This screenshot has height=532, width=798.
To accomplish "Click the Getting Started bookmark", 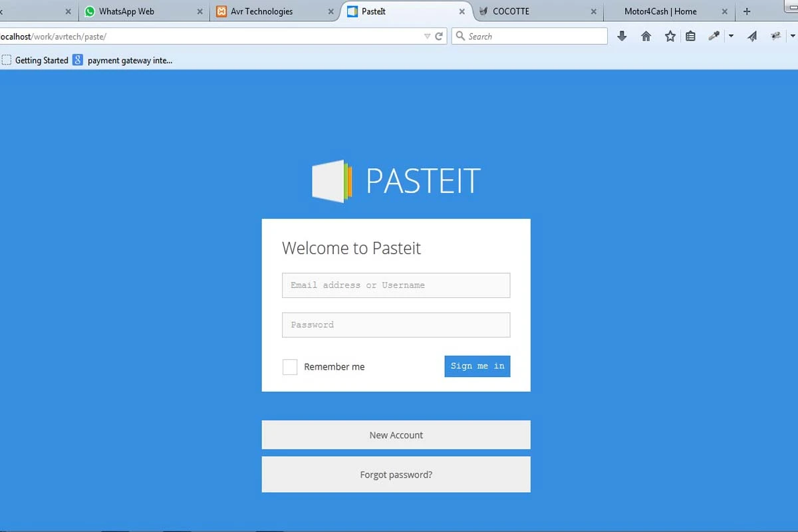I will coord(41,60).
